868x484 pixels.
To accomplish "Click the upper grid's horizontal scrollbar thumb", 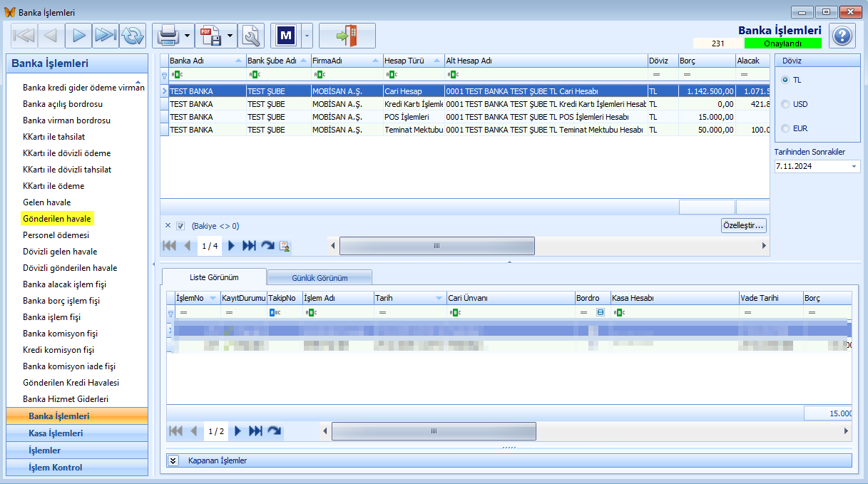I will tap(436, 245).
